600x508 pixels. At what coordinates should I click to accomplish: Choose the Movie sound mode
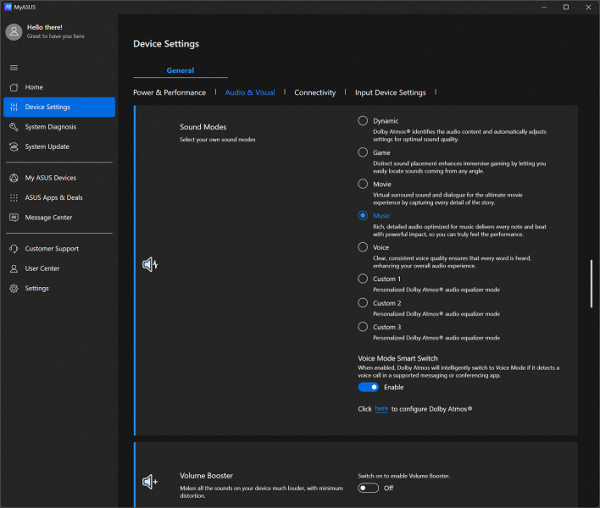coord(363,184)
